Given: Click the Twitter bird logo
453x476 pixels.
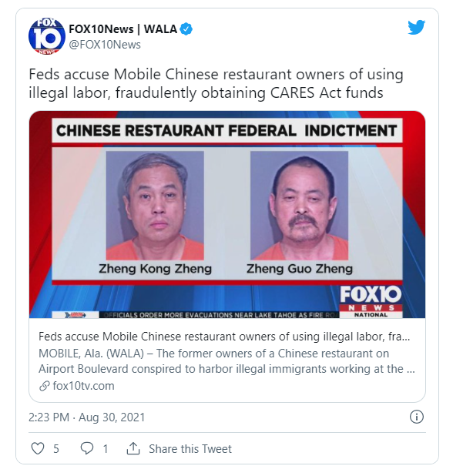Looking at the screenshot, I should (416, 27).
